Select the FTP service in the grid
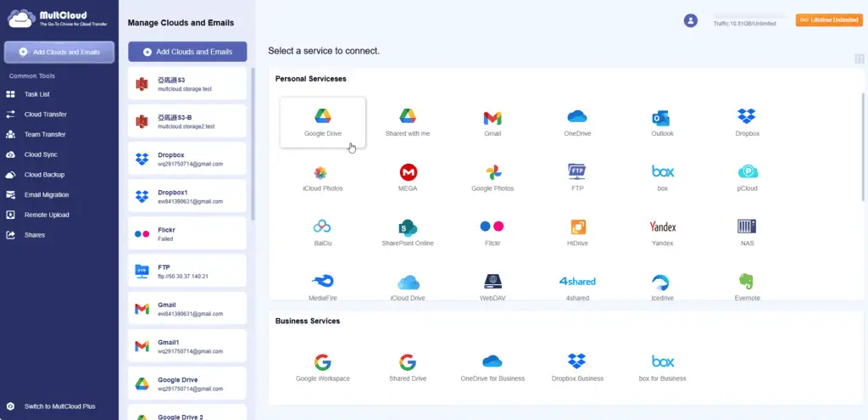868x420 pixels. pos(576,171)
